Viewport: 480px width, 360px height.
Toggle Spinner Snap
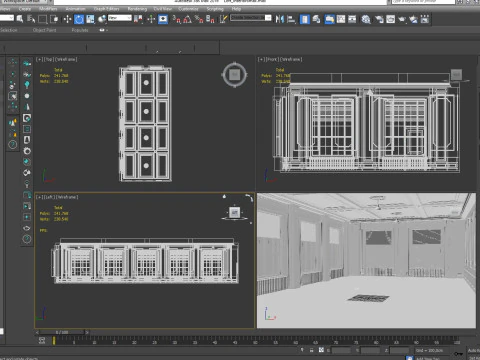(210, 19)
